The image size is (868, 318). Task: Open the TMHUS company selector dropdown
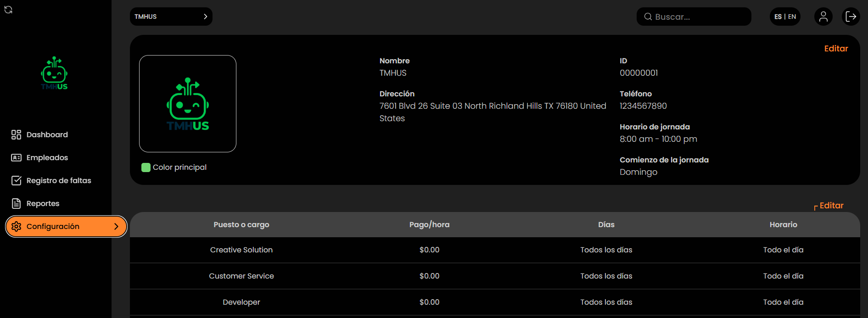tap(171, 17)
